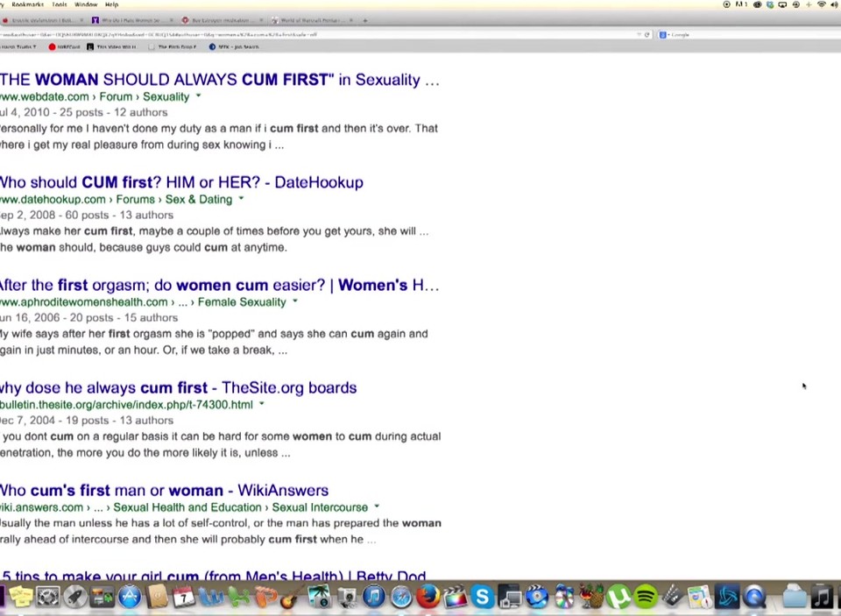Open the Women's Health orgasm result title

tap(220, 285)
